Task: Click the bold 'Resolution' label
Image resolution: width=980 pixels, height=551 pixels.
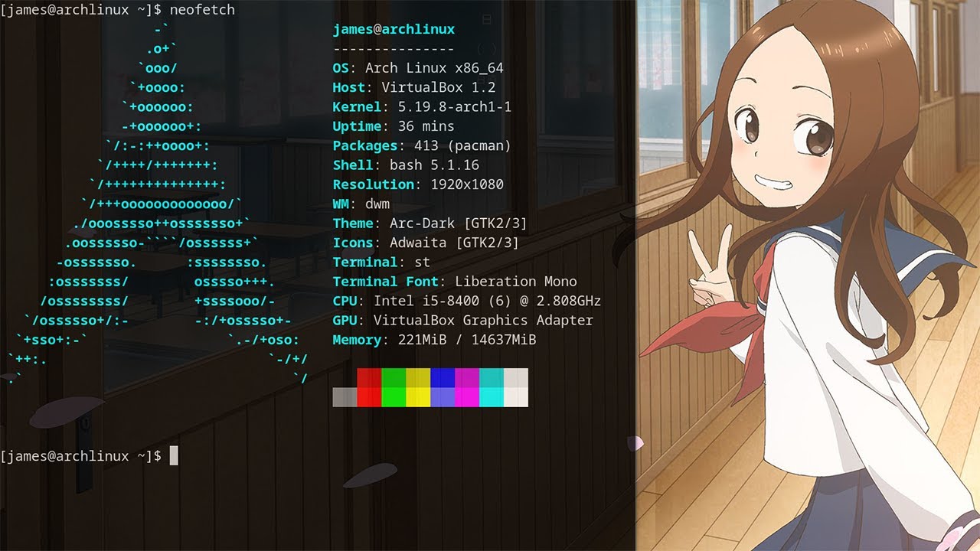Action: click(x=373, y=184)
